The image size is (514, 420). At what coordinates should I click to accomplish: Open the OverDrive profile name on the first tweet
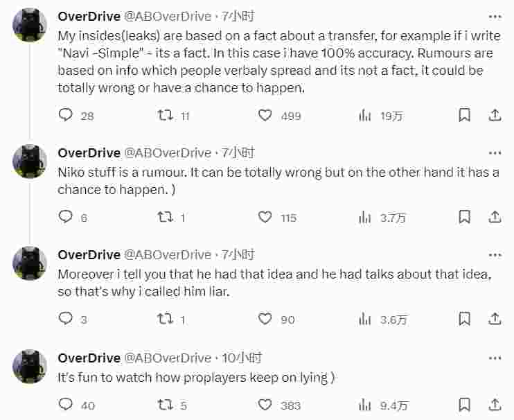[89, 17]
